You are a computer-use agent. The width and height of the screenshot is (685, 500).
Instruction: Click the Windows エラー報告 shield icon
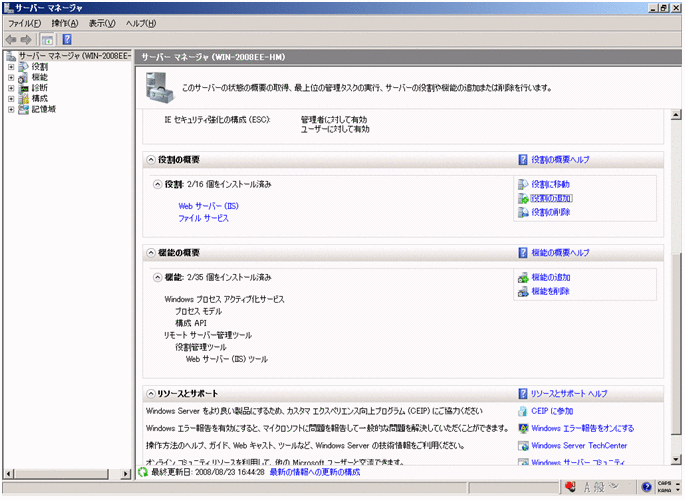pos(523,429)
